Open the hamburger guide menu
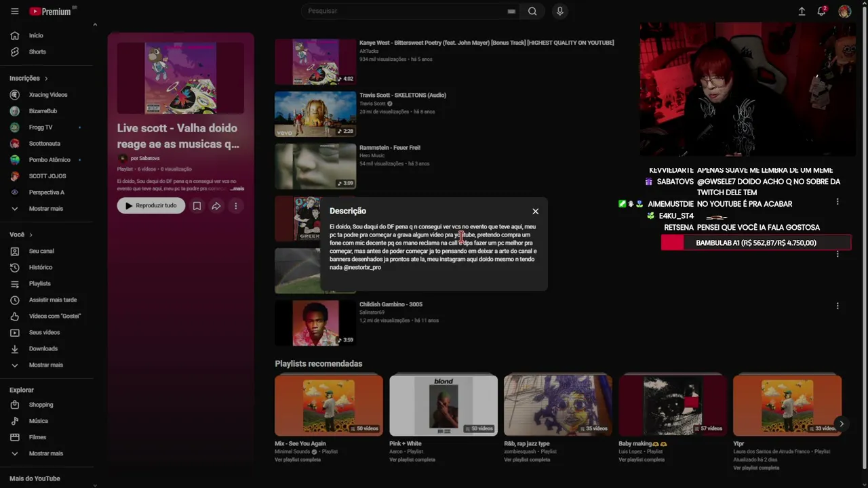Screen dimensions: 868x488 tap(15, 12)
